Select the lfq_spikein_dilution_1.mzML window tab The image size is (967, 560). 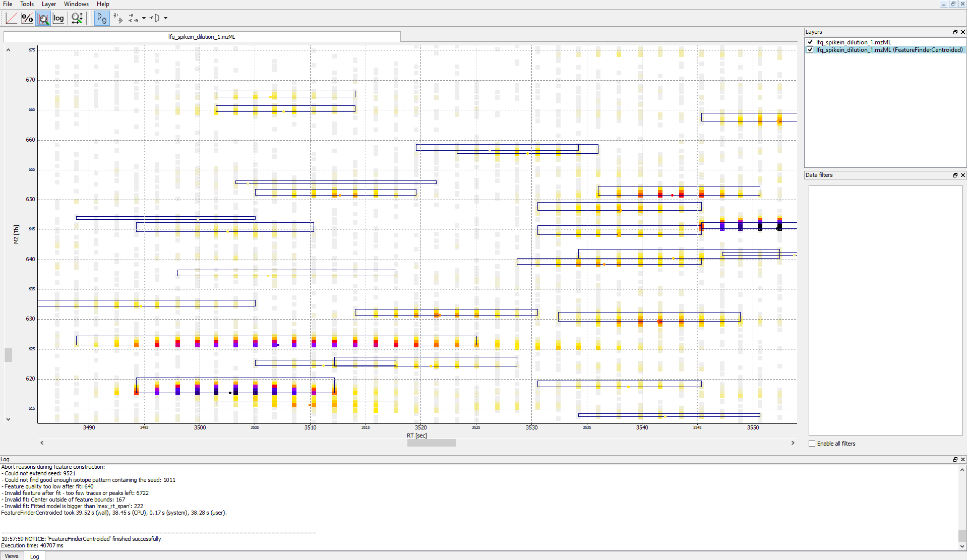coord(202,37)
